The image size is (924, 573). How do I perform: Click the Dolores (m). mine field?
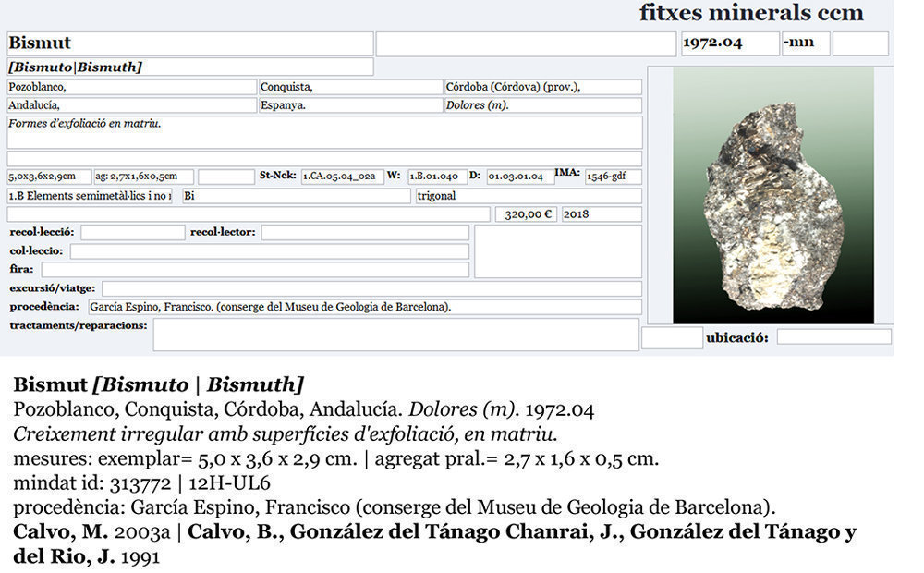click(x=542, y=105)
